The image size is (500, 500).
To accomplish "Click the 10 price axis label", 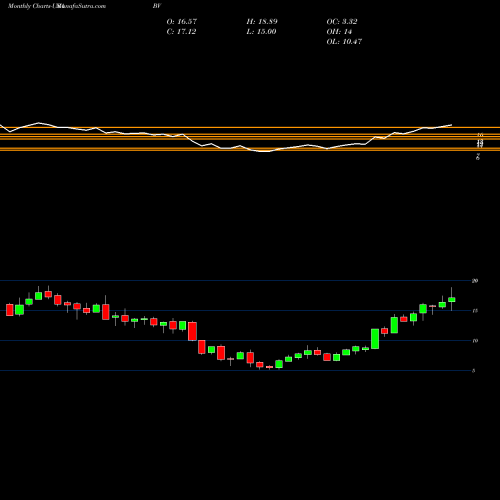I will tap(475, 341).
